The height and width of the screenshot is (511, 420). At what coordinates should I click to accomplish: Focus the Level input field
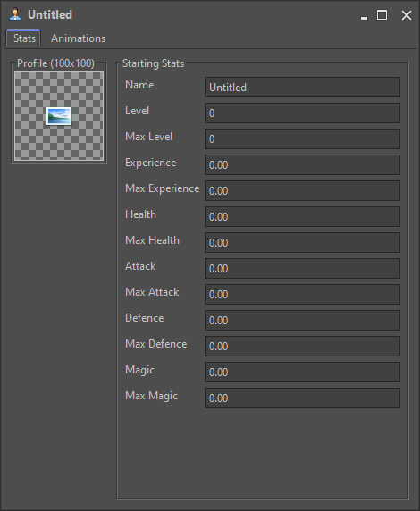pos(302,113)
